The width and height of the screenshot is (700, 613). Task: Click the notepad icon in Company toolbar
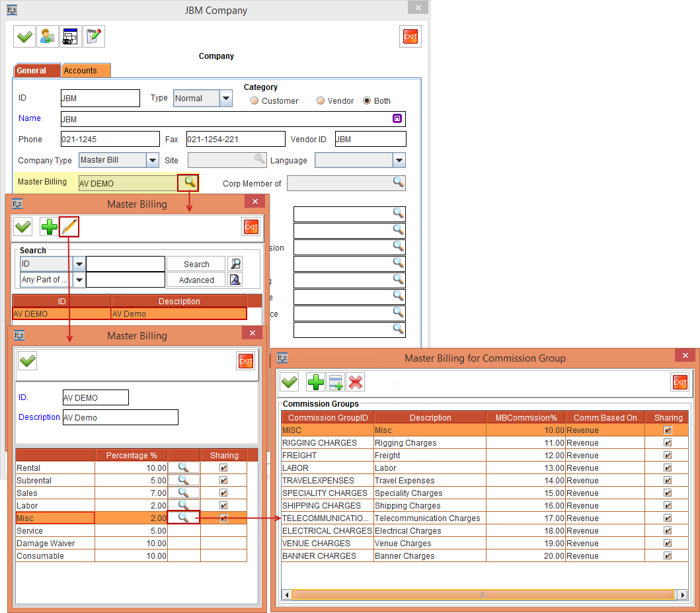tap(94, 37)
